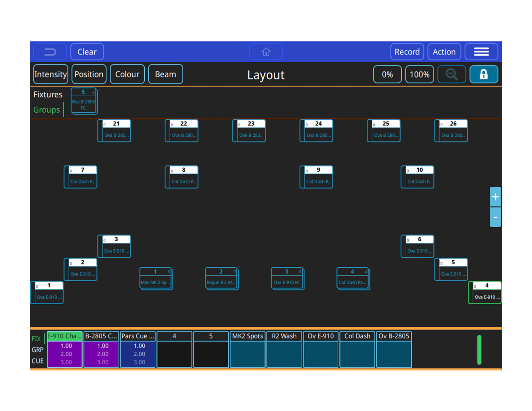The image size is (532, 411).
Task: Select fixture 3 Ova E-910
Action: [114, 246]
